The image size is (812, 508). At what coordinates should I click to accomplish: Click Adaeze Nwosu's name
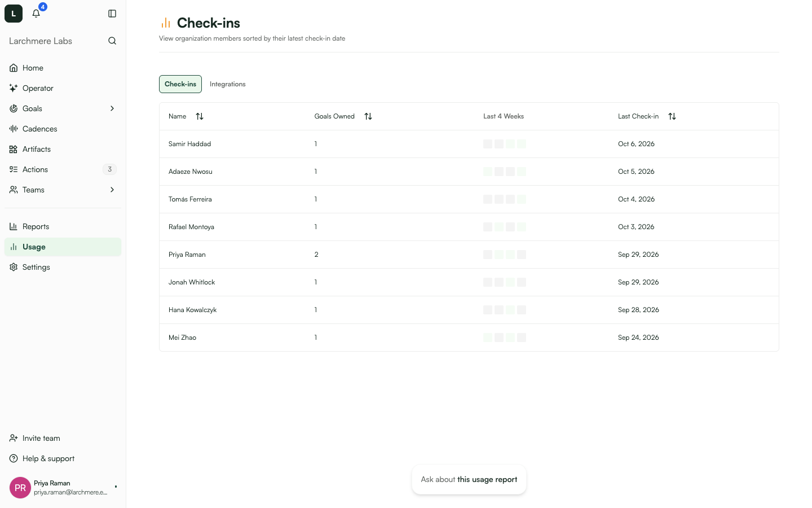191,172
